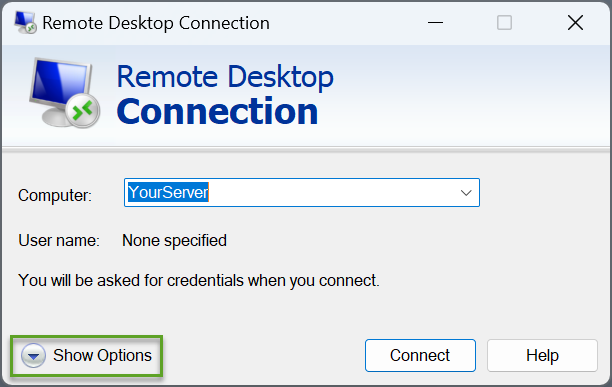
Task: Click the bold Connection heading in the banner
Action: (x=217, y=112)
